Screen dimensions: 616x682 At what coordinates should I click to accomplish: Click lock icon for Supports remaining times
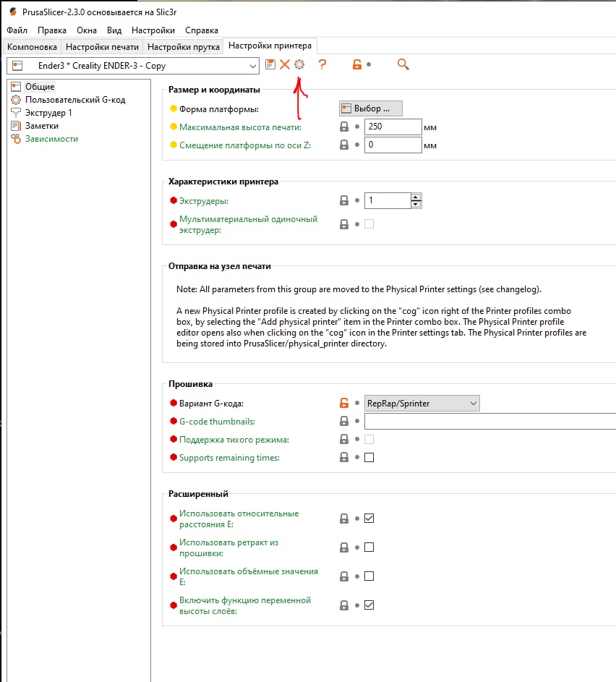tap(344, 457)
